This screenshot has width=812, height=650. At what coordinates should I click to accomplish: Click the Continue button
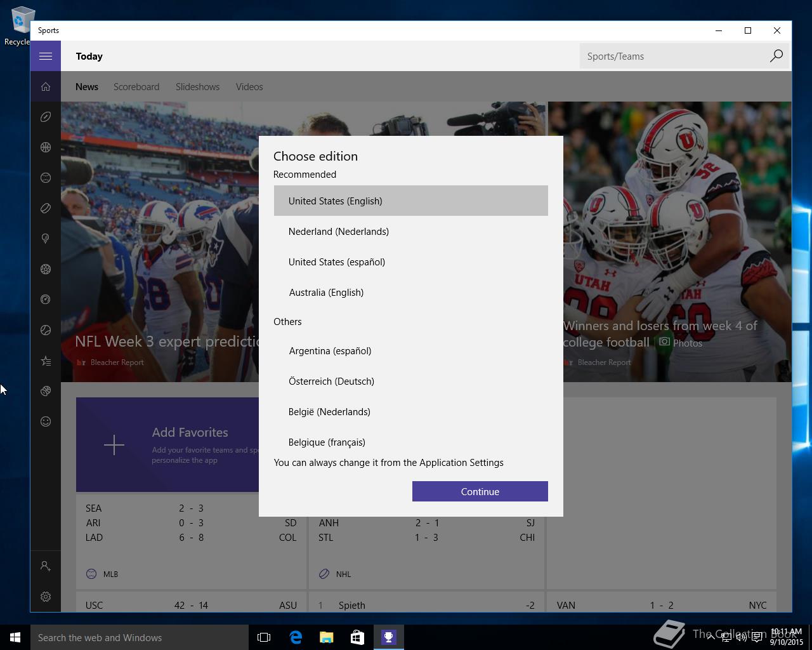coord(480,491)
